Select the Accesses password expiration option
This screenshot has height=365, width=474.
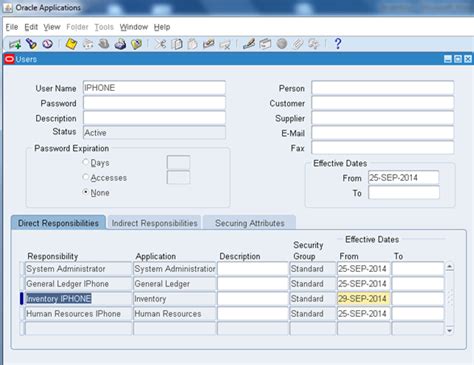pos(86,177)
